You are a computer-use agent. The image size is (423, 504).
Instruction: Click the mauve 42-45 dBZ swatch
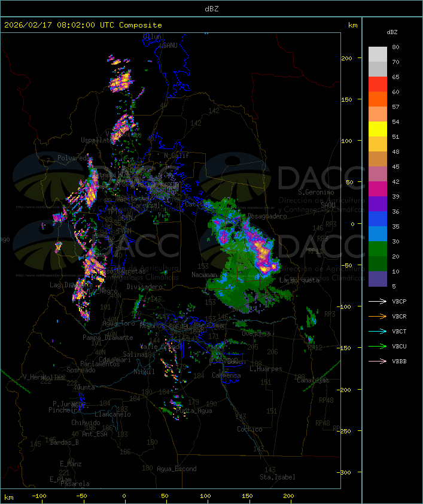tap(378, 174)
